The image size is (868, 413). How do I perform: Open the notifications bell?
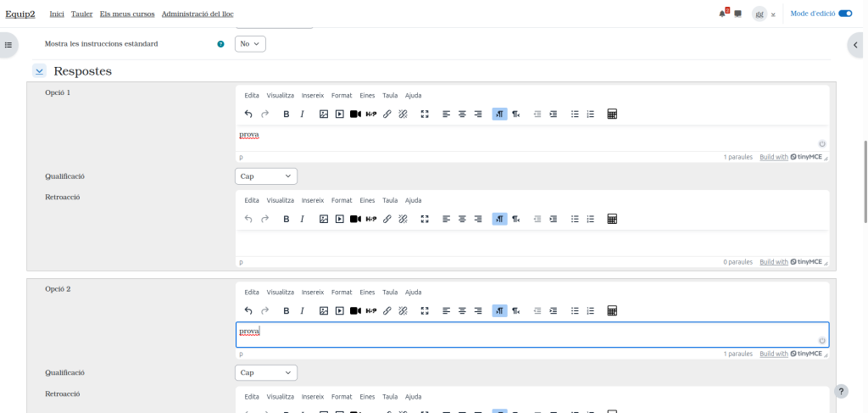pos(722,14)
